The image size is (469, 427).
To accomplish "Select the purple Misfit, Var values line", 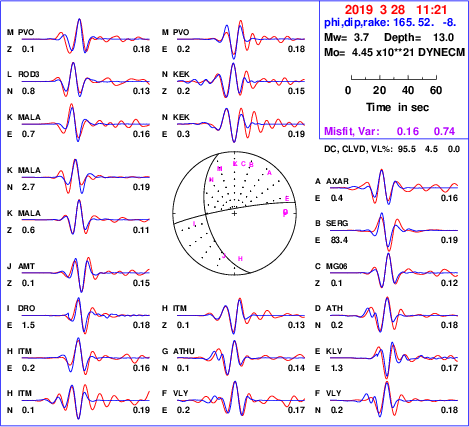I will [390, 131].
